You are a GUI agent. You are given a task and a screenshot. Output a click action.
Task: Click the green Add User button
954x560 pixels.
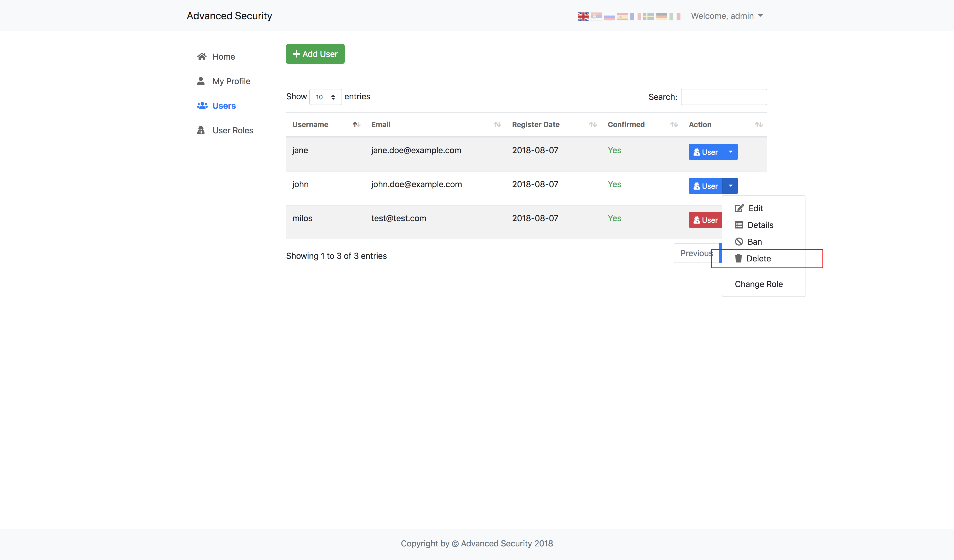pyautogui.click(x=315, y=54)
